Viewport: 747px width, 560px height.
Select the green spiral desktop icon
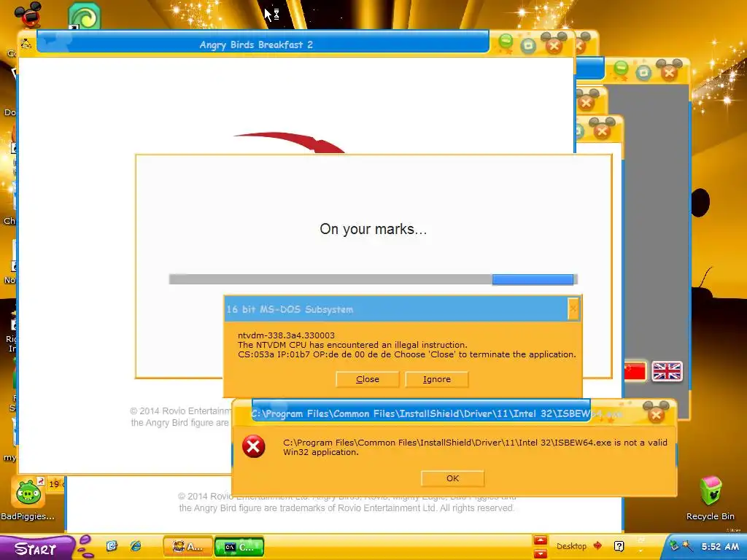point(85,16)
